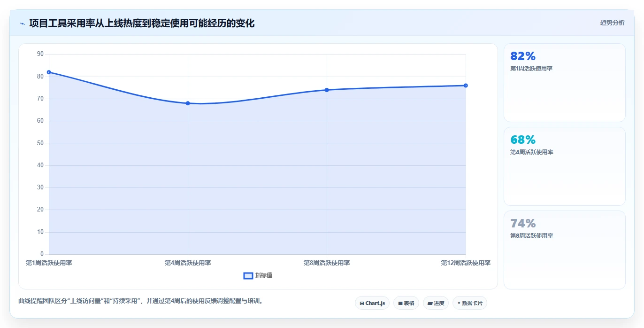
Task: Click the 第1周活跃使用率 card label
Action: [531, 69]
